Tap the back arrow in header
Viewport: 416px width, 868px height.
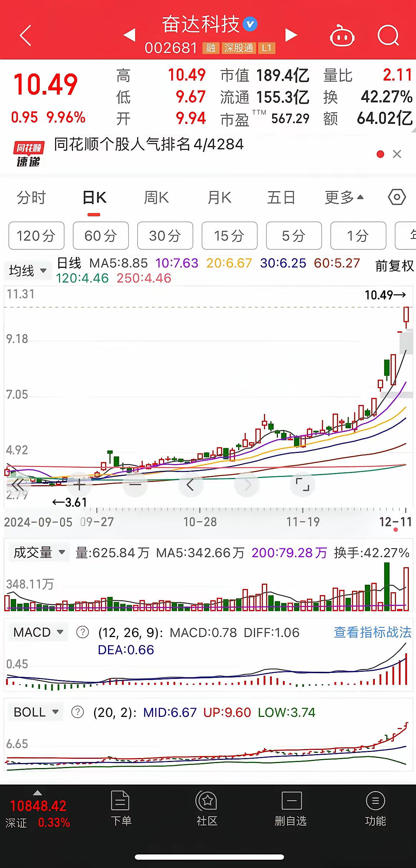point(25,35)
